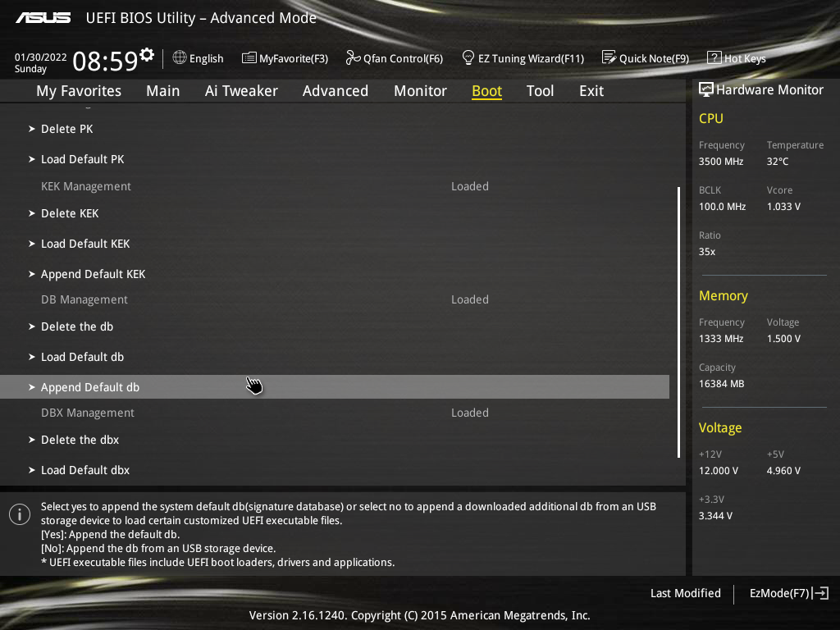Click the EZ Tuning Wizard lightbulb icon

coord(468,57)
